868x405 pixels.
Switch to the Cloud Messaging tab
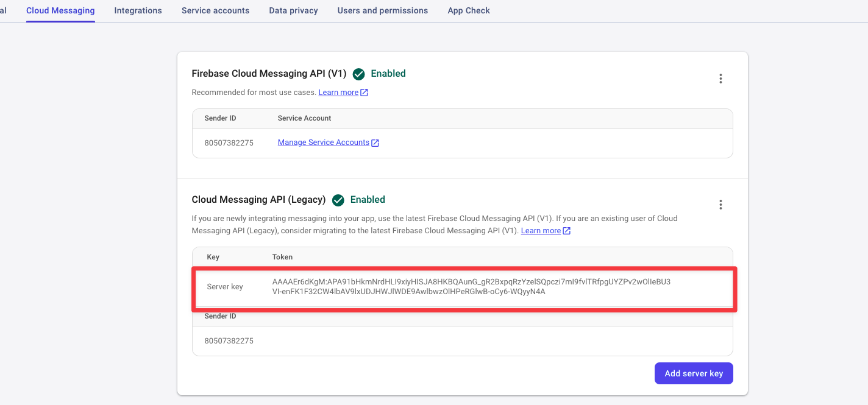click(60, 10)
